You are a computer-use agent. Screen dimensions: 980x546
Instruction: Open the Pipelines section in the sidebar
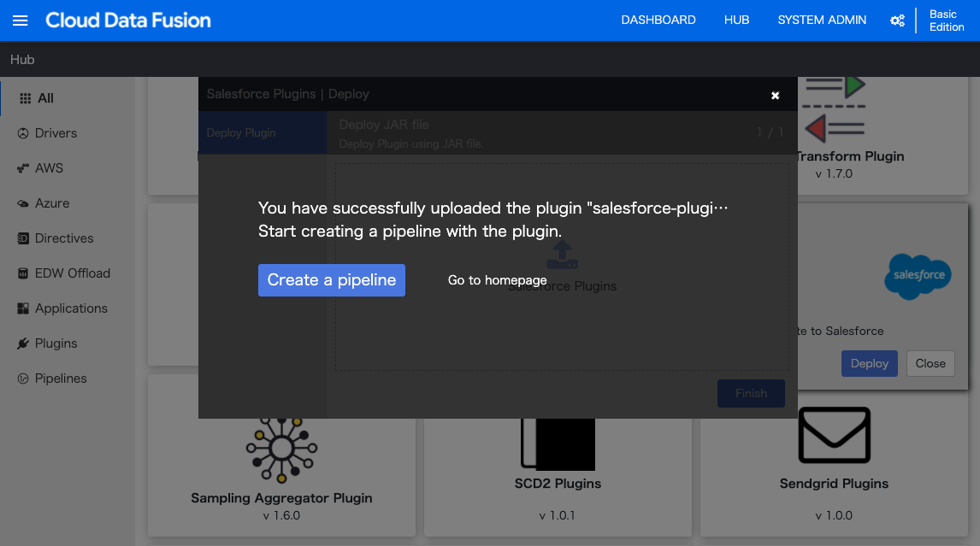52,379
